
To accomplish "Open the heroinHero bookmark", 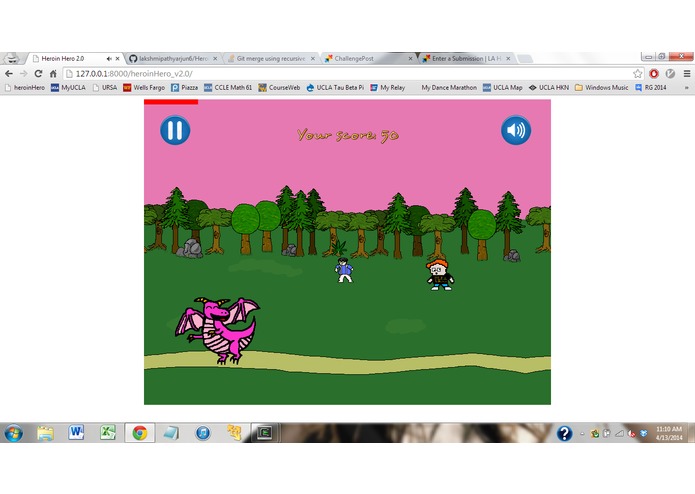I will (x=25, y=88).
